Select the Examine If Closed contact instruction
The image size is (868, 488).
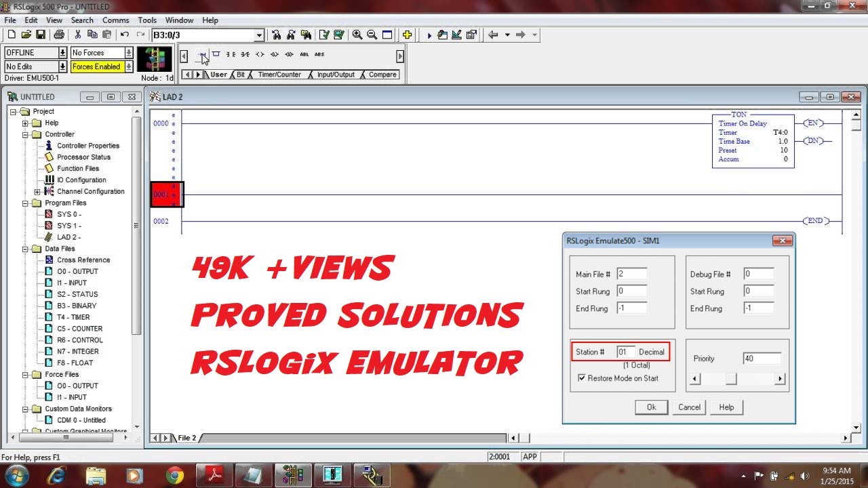pyautogui.click(x=231, y=54)
